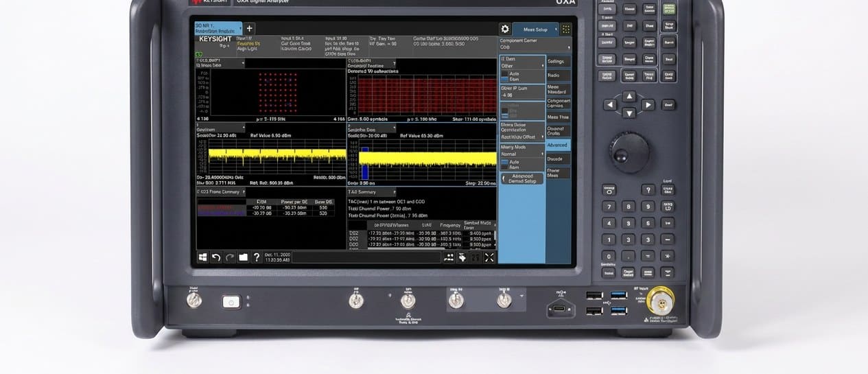Toggle the Auto/Man switch under Normal
This screenshot has height=374, width=868.
(x=504, y=164)
